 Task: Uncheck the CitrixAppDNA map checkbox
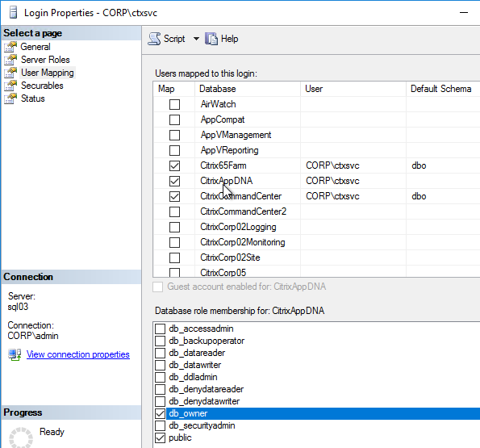(174, 181)
